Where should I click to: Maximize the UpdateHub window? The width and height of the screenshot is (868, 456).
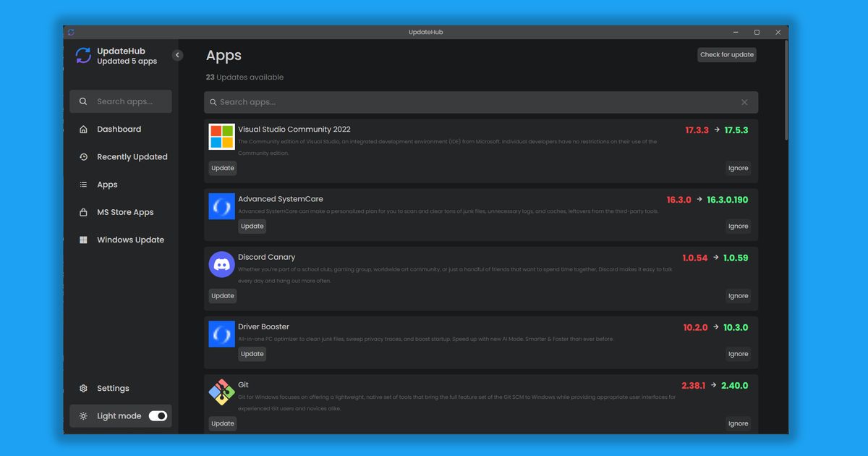pos(757,32)
